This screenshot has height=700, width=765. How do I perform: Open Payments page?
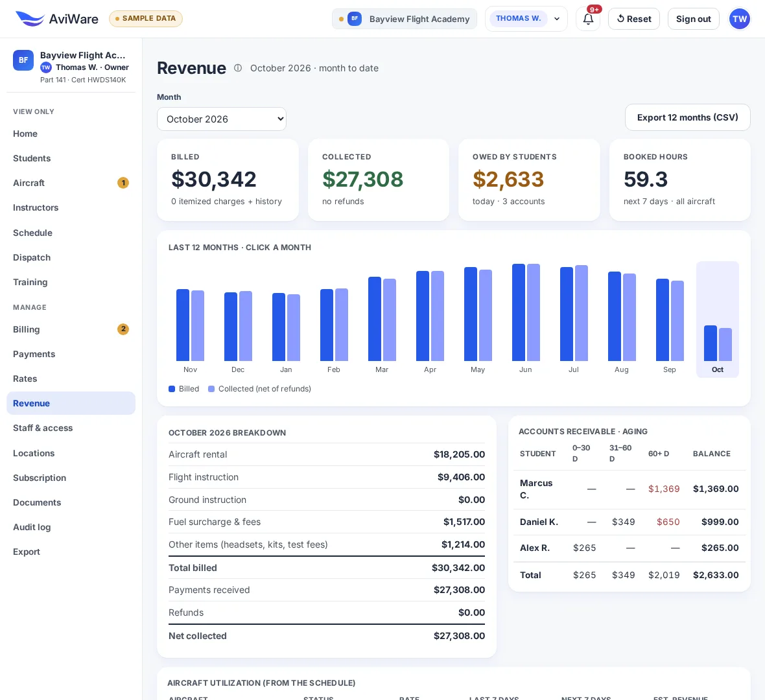pyautogui.click(x=71, y=354)
